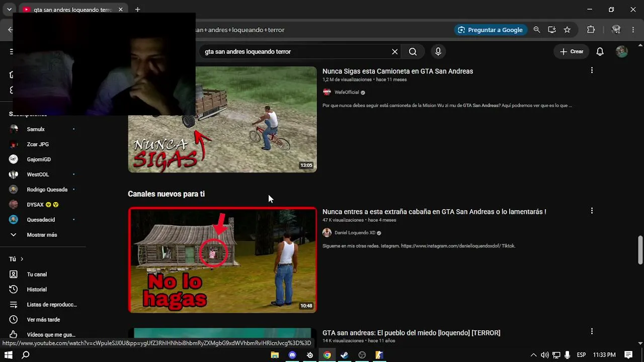Open video title Nunca Sigas esta Camioneta
The height and width of the screenshot is (362, 644).
point(397,71)
